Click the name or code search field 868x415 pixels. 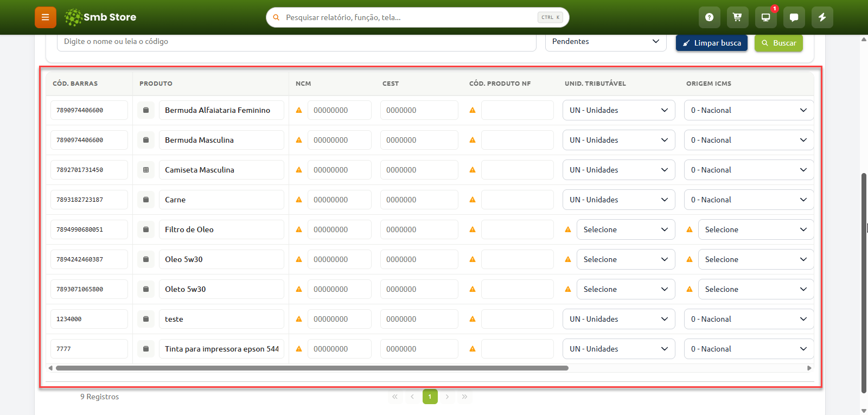296,42
